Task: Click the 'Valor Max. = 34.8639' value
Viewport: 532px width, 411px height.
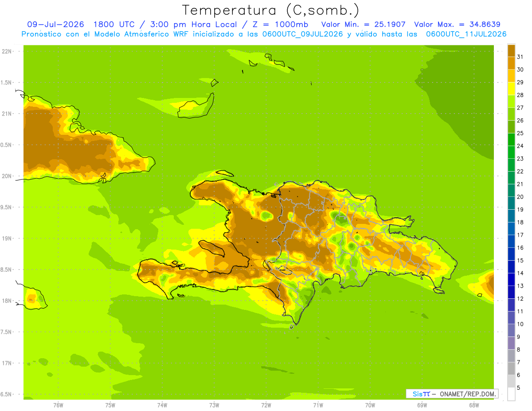Action: click(457, 24)
